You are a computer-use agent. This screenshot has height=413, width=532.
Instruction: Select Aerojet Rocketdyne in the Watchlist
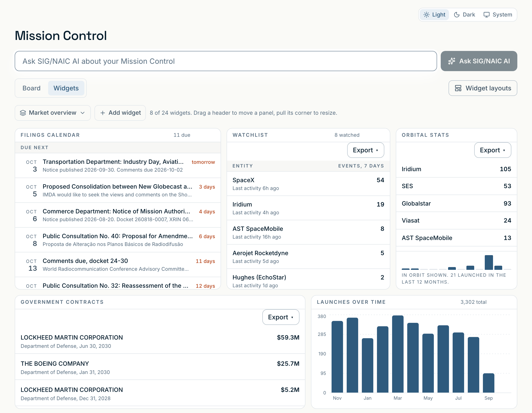(x=308, y=257)
